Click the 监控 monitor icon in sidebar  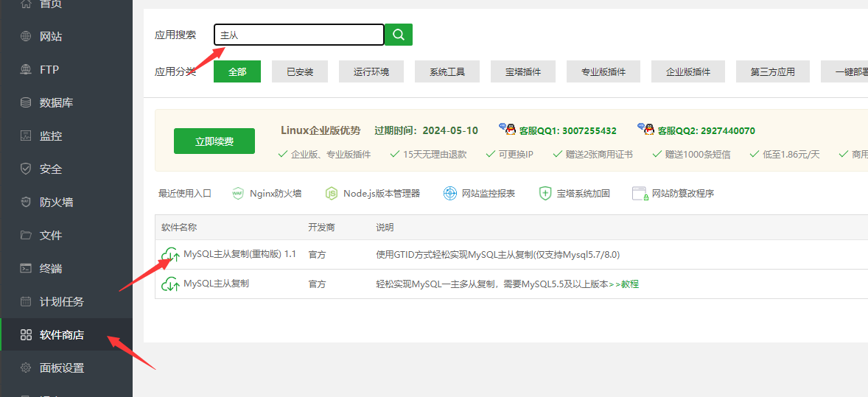click(x=26, y=136)
